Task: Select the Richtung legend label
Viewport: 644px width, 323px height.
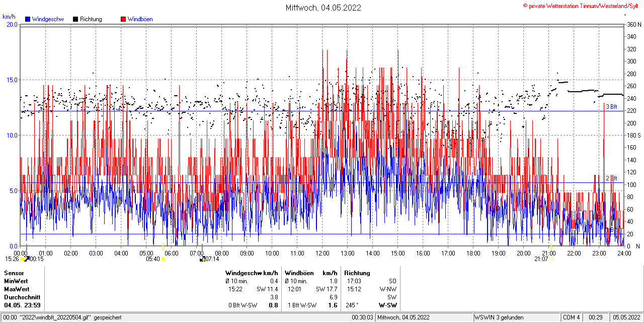Action: [x=91, y=19]
